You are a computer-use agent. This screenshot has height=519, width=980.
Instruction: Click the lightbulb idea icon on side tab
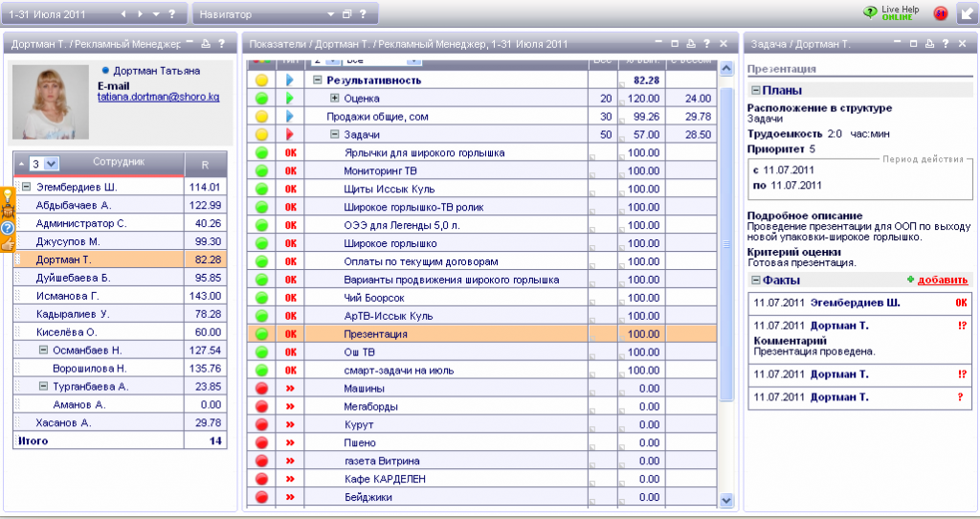pos(8,195)
